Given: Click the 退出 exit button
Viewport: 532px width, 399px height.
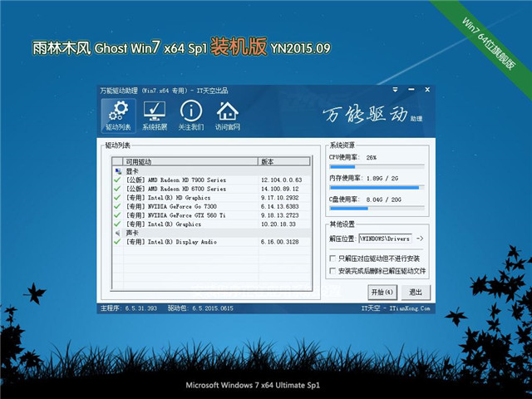Looking at the screenshot, I should [x=416, y=292].
